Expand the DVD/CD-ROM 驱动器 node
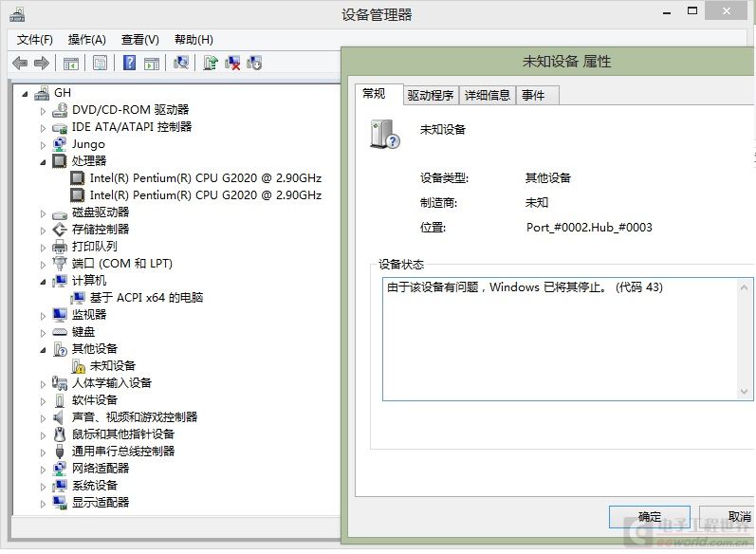This screenshot has width=756, height=554. tap(43, 111)
